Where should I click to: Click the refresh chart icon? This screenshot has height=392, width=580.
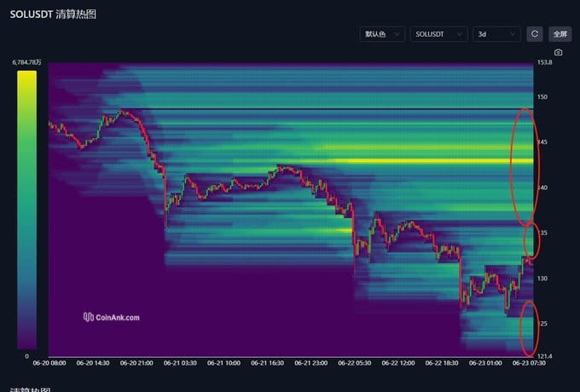point(535,34)
